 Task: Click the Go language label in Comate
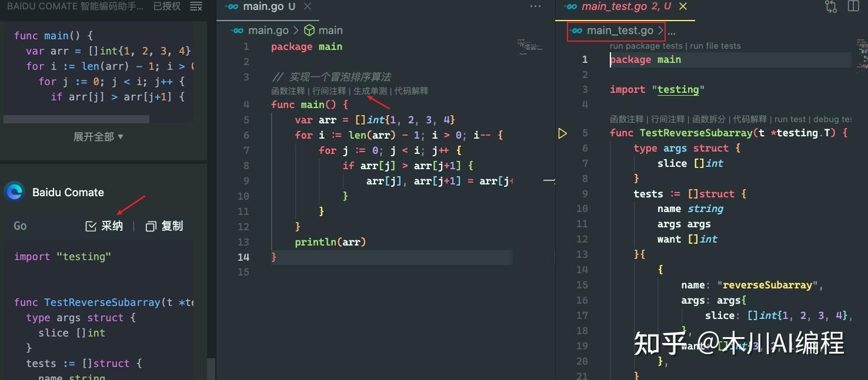click(x=20, y=226)
